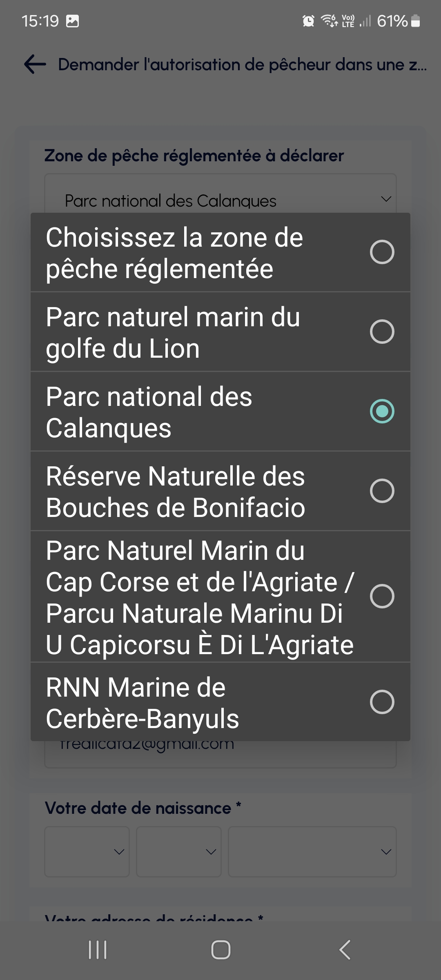The height and width of the screenshot is (980, 441).
Task: Tap the back arrow in the header
Action: (x=35, y=65)
